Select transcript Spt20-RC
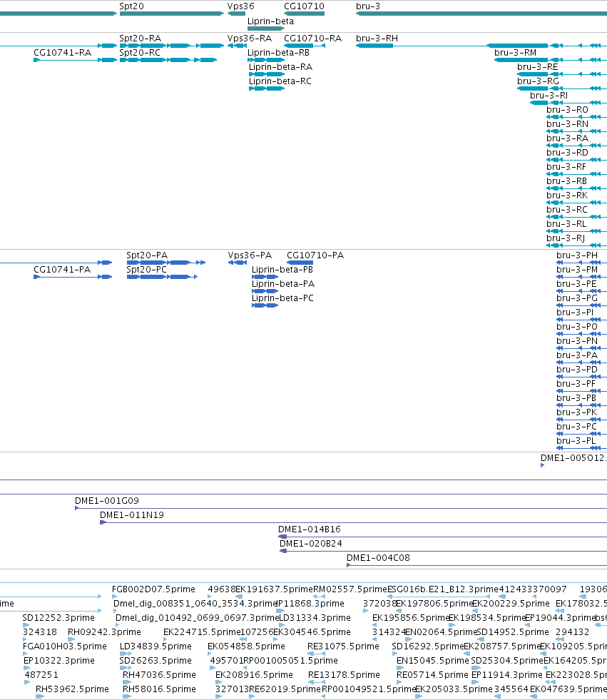The width and height of the screenshot is (607, 700). (168, 60)
